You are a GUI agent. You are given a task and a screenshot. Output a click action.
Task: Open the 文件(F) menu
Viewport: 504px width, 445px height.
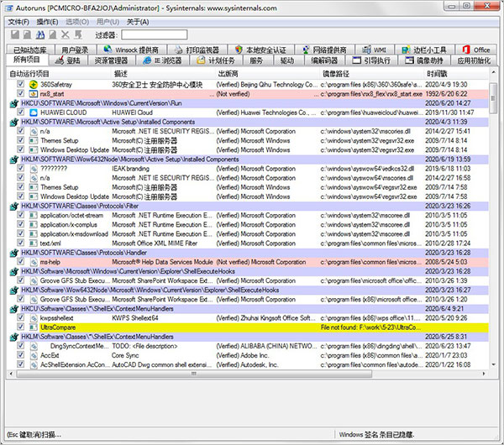18,22
